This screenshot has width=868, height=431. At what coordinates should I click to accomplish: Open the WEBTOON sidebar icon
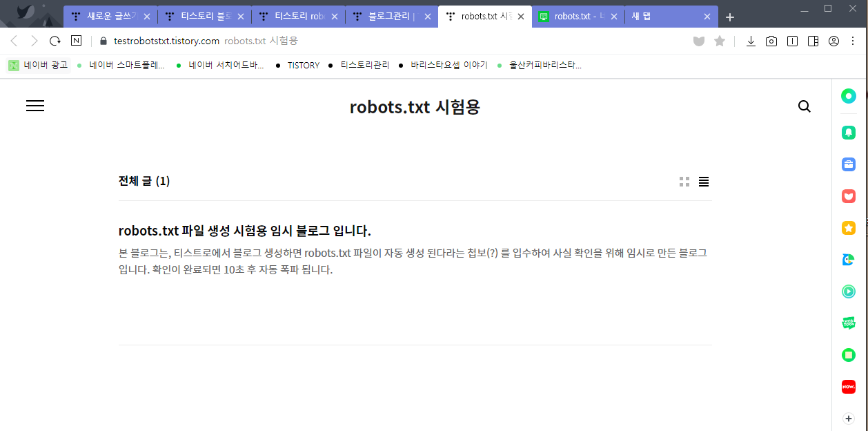[x=849, y=323]
